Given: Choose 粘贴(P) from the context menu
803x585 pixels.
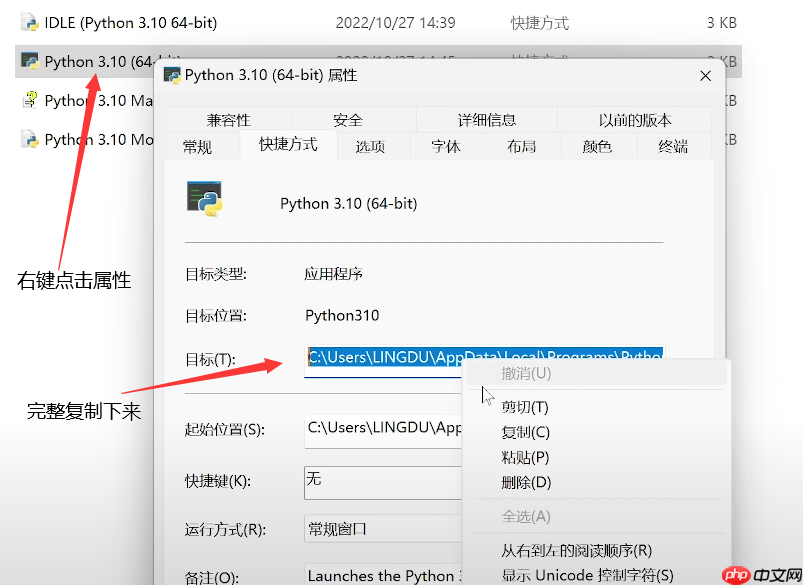Looking at the screenshot, I should [597, 457].
